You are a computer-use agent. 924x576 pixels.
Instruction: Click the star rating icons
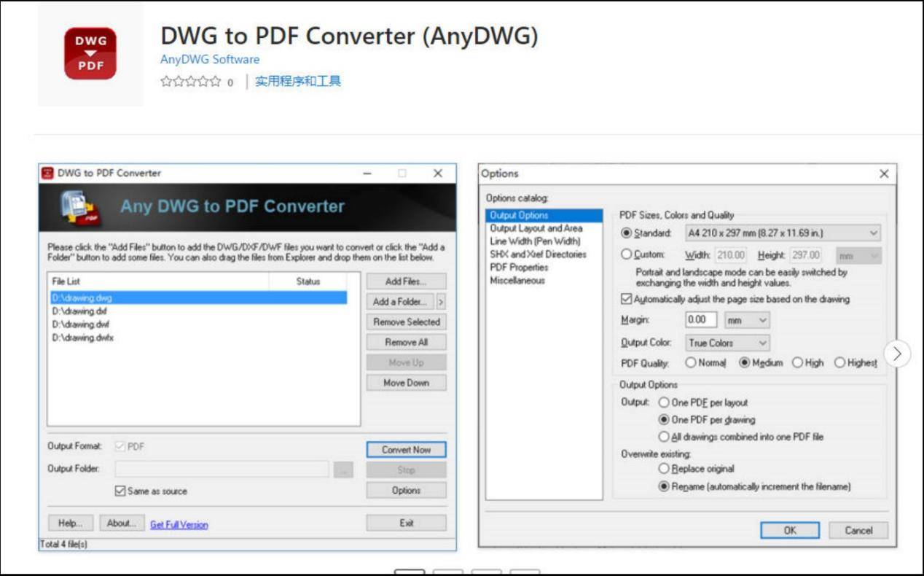pyautogui.click(x=191, y=82)
